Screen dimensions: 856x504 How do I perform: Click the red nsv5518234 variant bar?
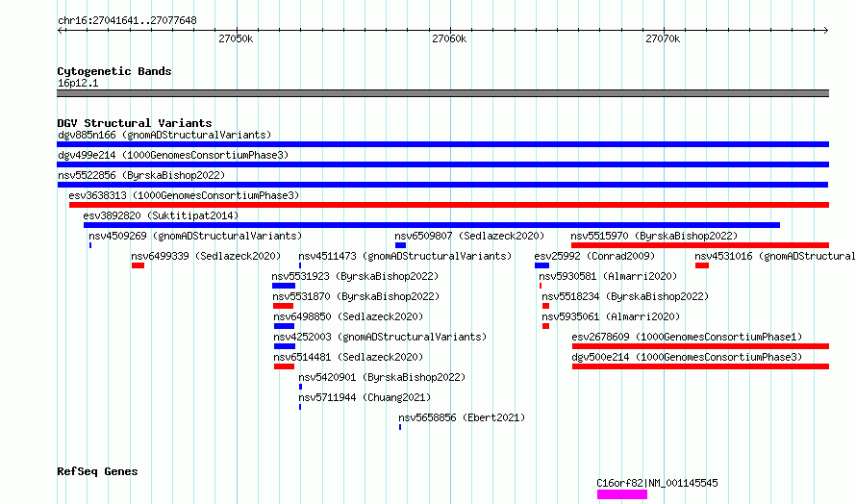point(546,306)
